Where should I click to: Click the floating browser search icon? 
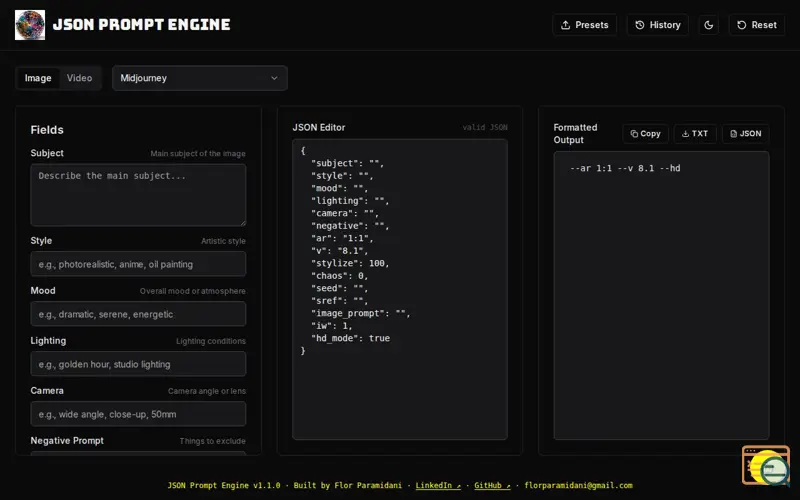click(766, 465)
